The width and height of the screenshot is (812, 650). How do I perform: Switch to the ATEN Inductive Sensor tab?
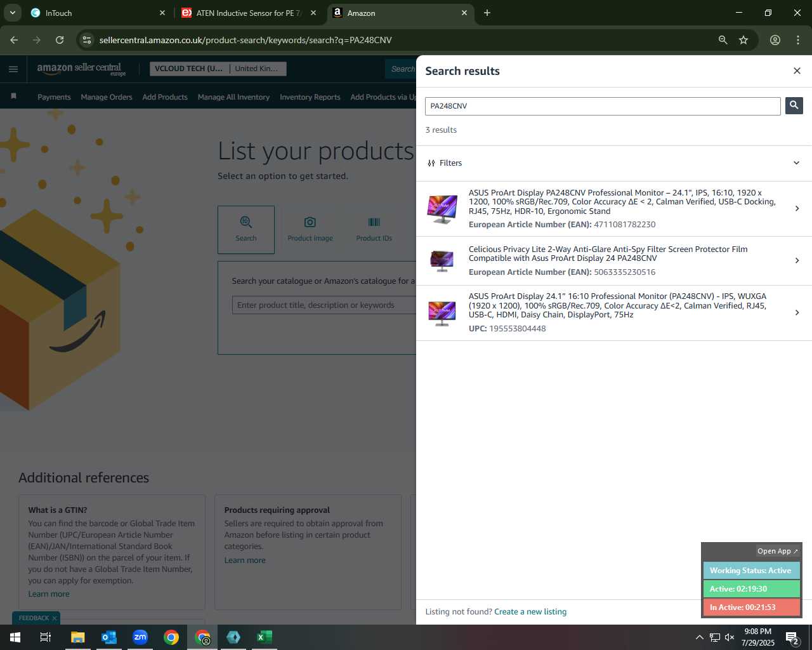(249, 13)
